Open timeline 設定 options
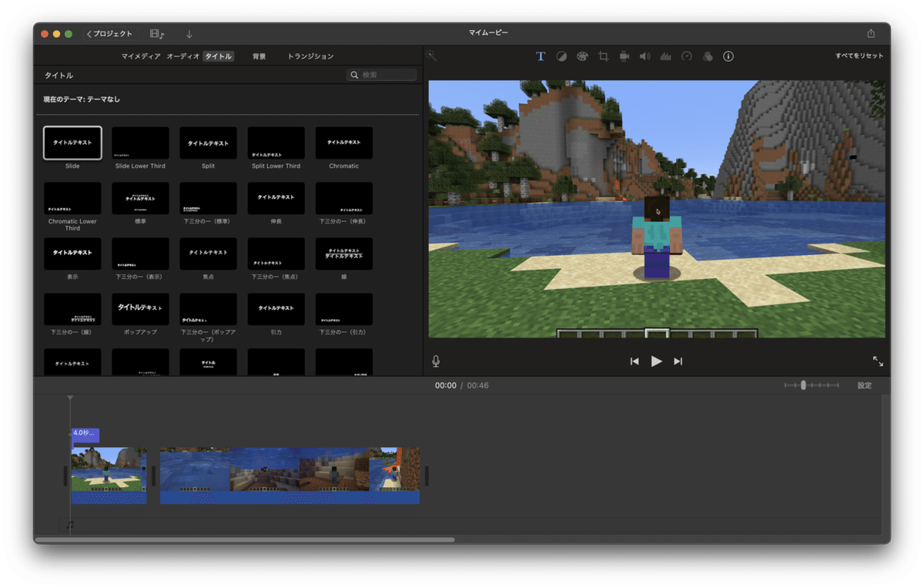Image resolution: width=924 pixels, height=588 pixels. click(x=865, y=385)
